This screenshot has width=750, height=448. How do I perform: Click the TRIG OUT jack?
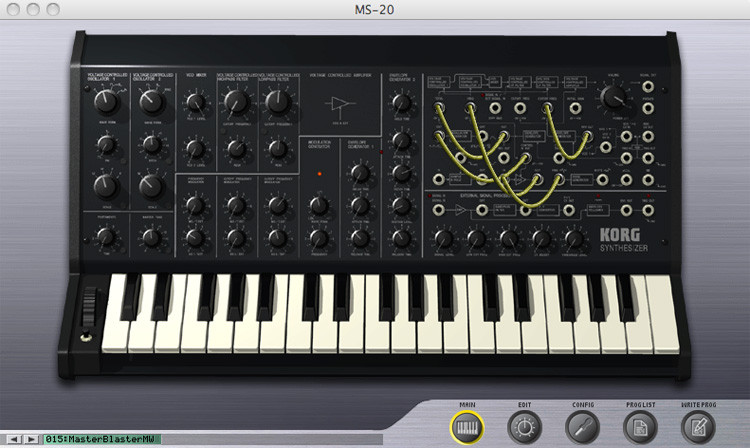click(648, 210)
